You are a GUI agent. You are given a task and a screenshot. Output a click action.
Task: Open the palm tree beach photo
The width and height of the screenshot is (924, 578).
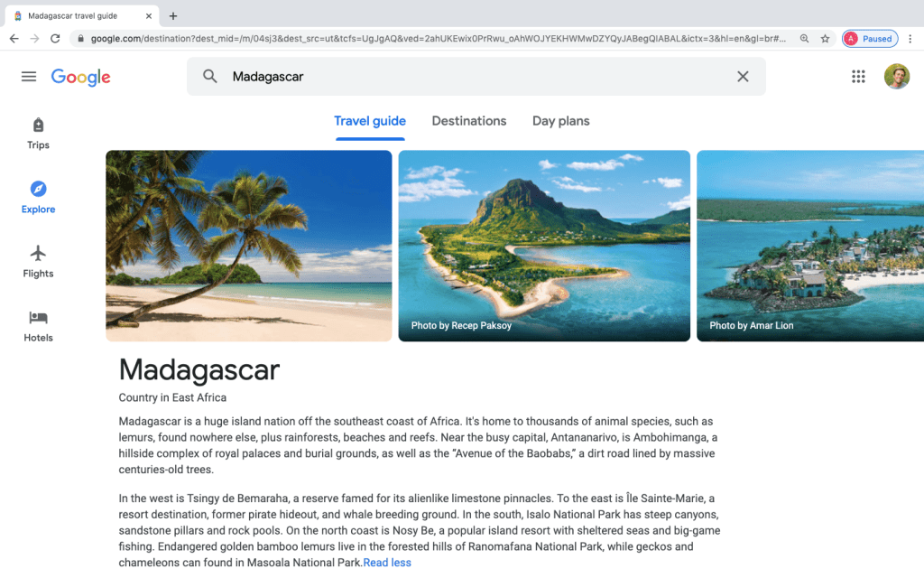249,246
